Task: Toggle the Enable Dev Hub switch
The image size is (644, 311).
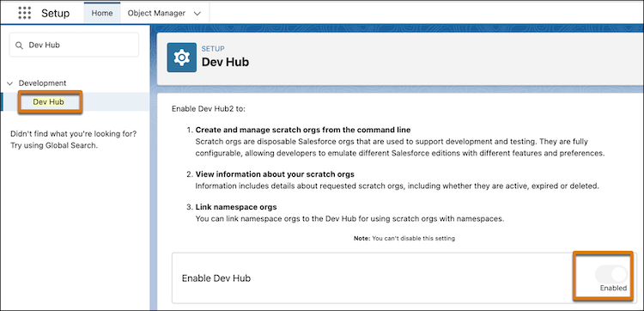Action: tap(611, 273)
